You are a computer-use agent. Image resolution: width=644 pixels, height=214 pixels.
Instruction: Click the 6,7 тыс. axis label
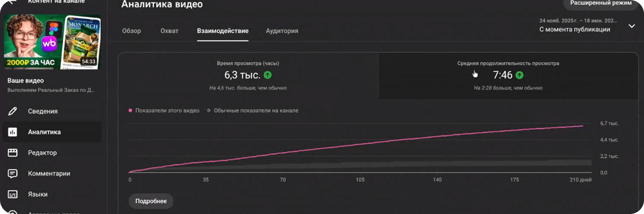[609, 124]
